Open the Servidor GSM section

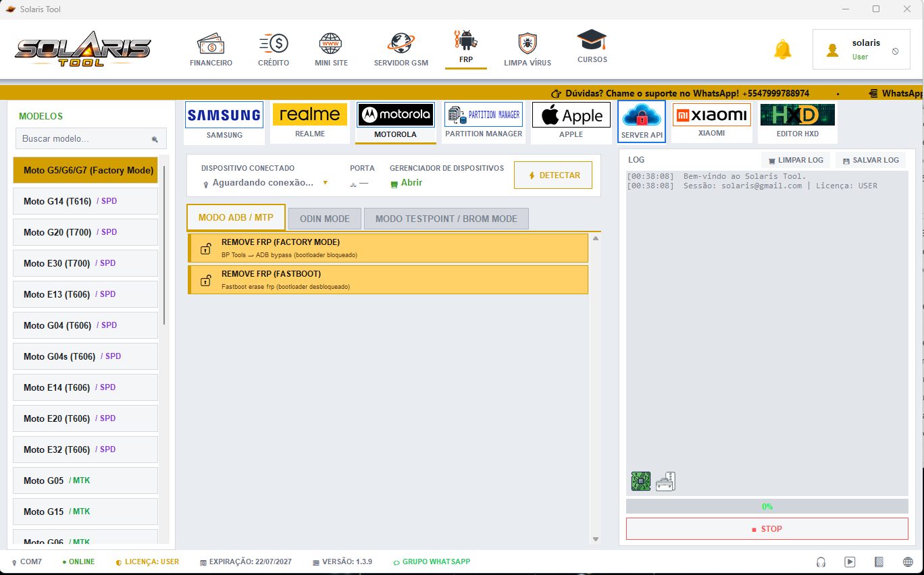pos(401,50)
